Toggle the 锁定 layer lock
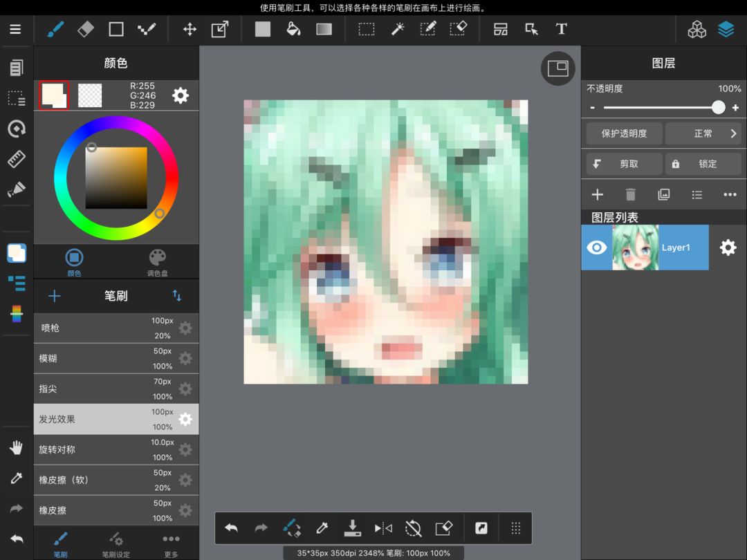The height and width of the screenshot is (560, 747). (x=703, y=164)
